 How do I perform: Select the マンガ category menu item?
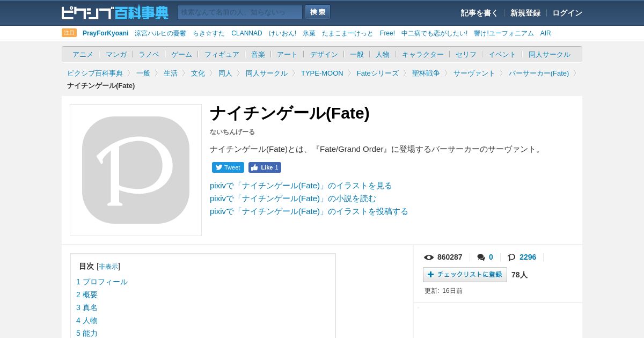[116, 54]
